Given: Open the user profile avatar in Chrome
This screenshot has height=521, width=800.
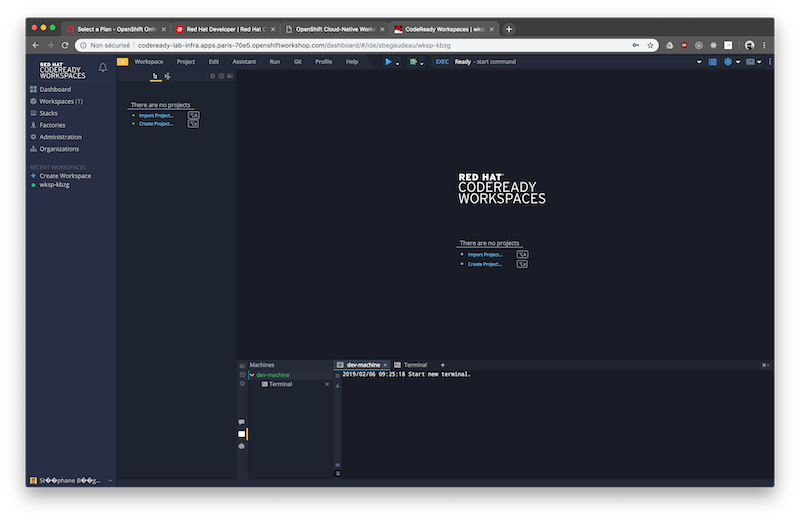Looking at the screenshot, I should [x=749, y=45].
